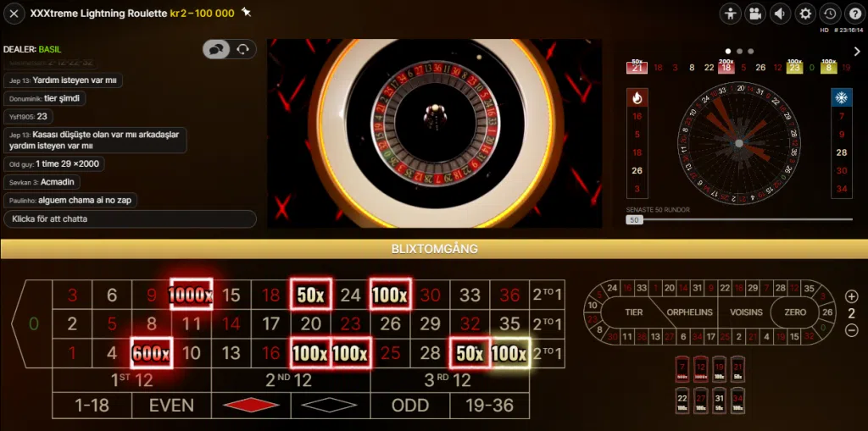Bet on number 35 on the racetrack
This screenshot has height=431, width=868.
pos(809,289)
